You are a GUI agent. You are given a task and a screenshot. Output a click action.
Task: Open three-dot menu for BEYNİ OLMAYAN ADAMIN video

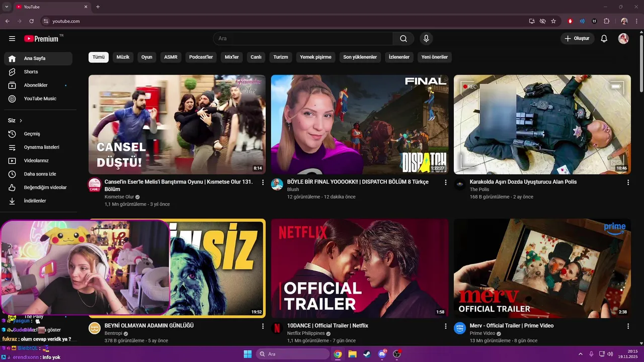(263, 326)
